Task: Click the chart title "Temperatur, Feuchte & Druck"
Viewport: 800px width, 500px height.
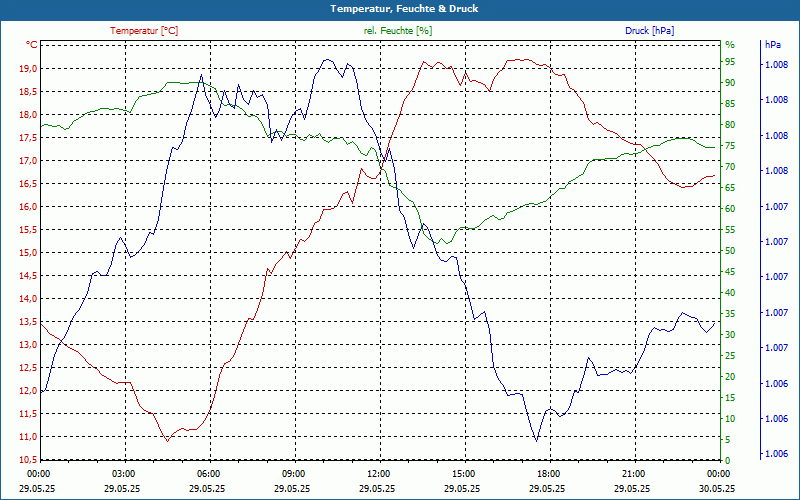Action: [x=404, y=9]
